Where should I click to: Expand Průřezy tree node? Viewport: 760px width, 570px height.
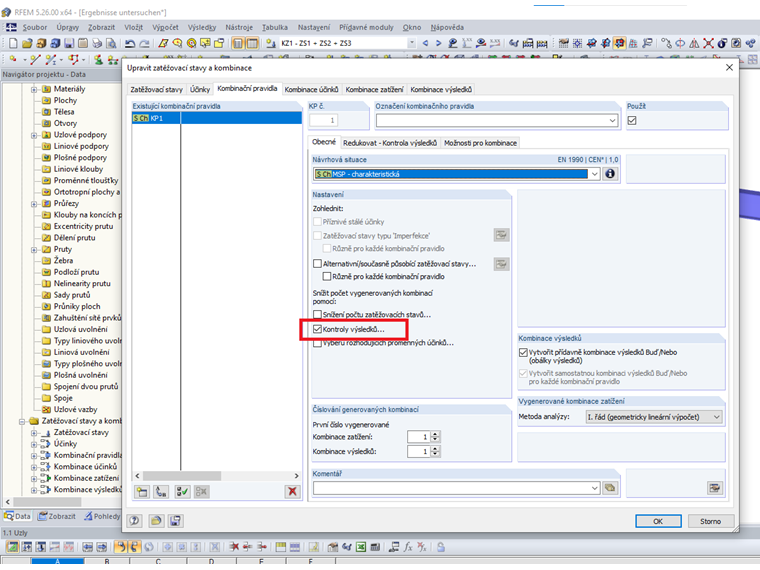33,204
